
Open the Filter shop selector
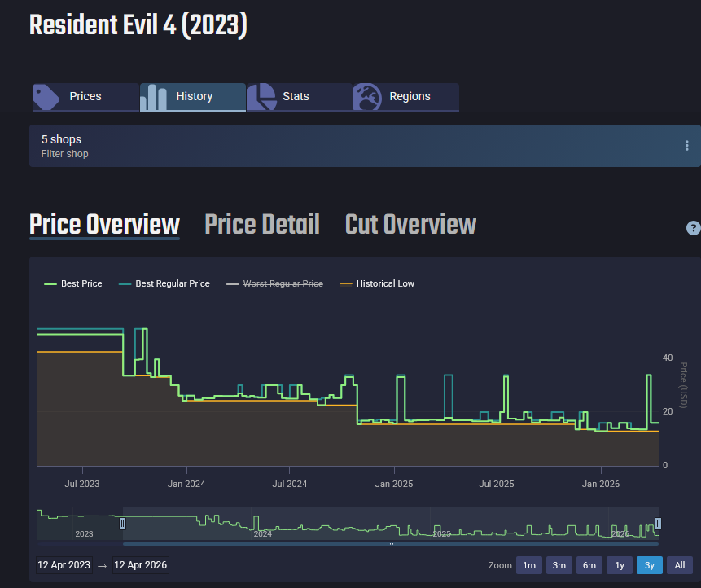[x=365, y=146]
